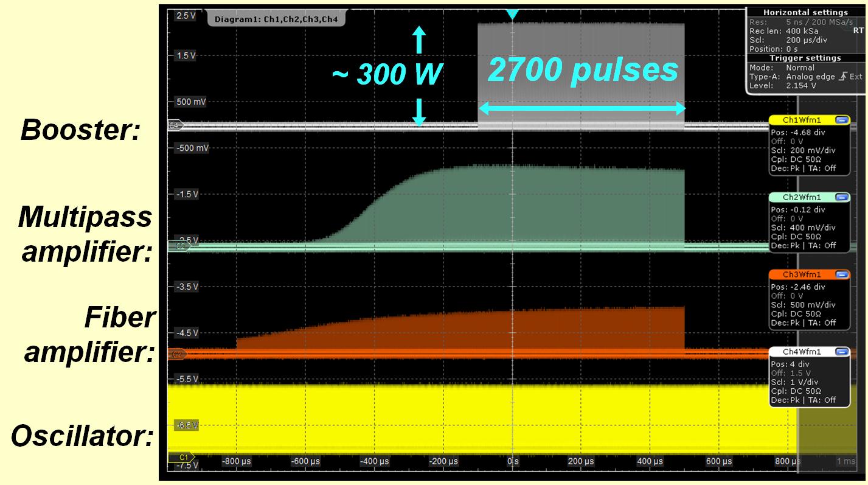Open the Trigger settings header
This screenshot has height=485, width=868.
(x=805, y=58)
